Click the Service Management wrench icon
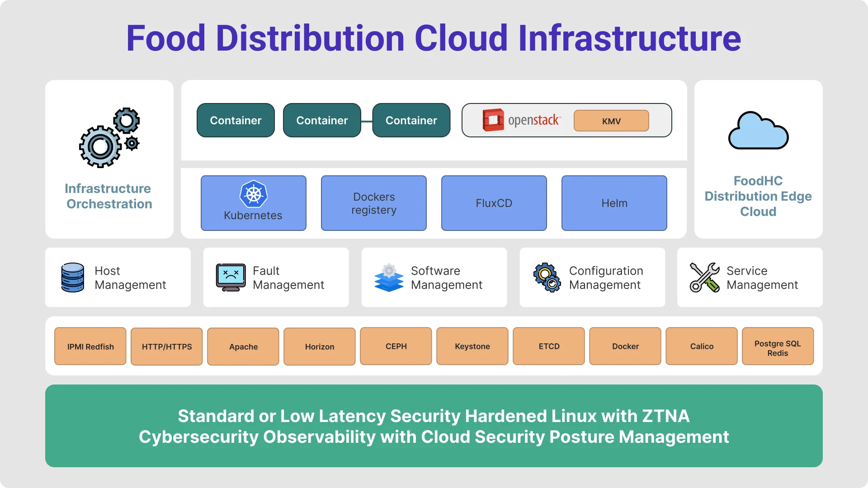The height and width of the screenshot is (488, 868). tap(704, 277)
